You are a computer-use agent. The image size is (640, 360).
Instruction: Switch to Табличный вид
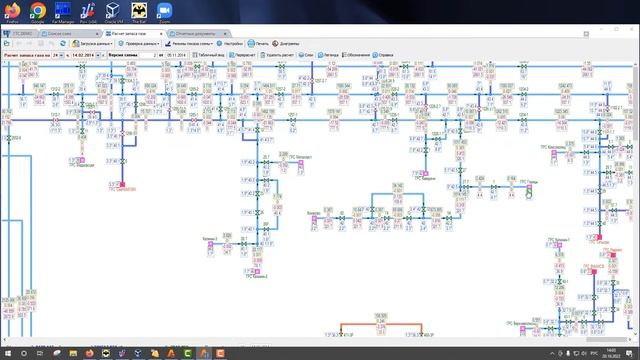coord(209,55)
